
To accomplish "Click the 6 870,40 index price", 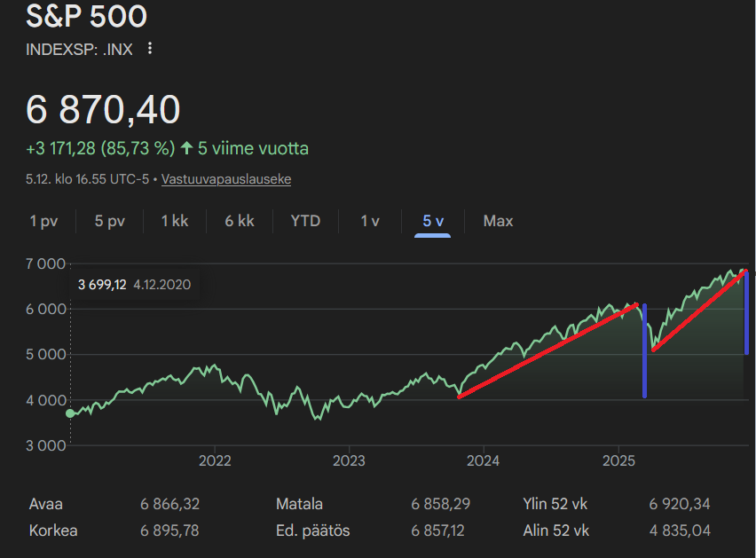I will (103, 109).
